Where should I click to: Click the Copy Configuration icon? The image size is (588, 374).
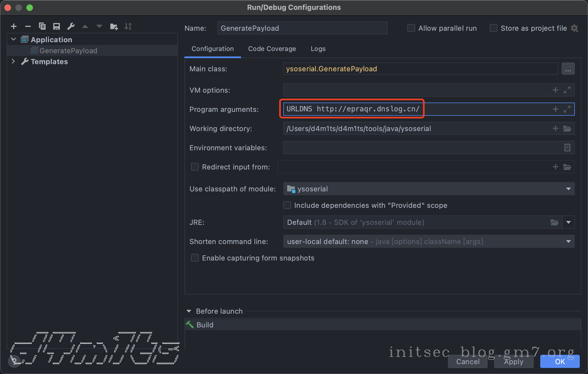tap(42, 26)
